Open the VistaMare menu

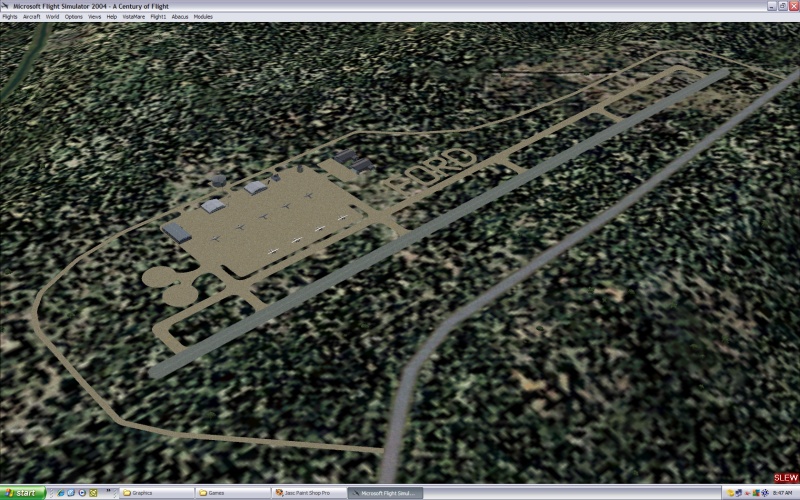(134, 17)
